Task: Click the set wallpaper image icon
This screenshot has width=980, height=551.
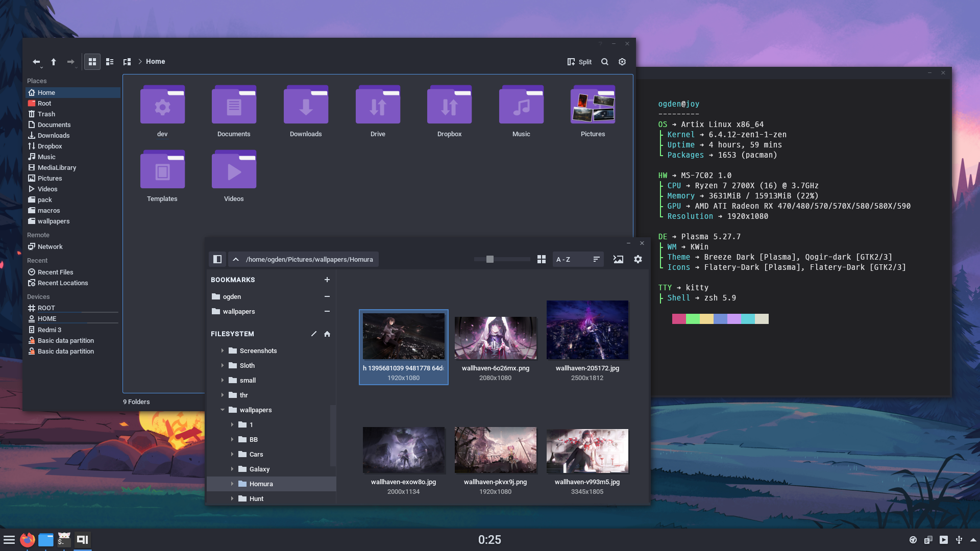Action: coord(618,259)
